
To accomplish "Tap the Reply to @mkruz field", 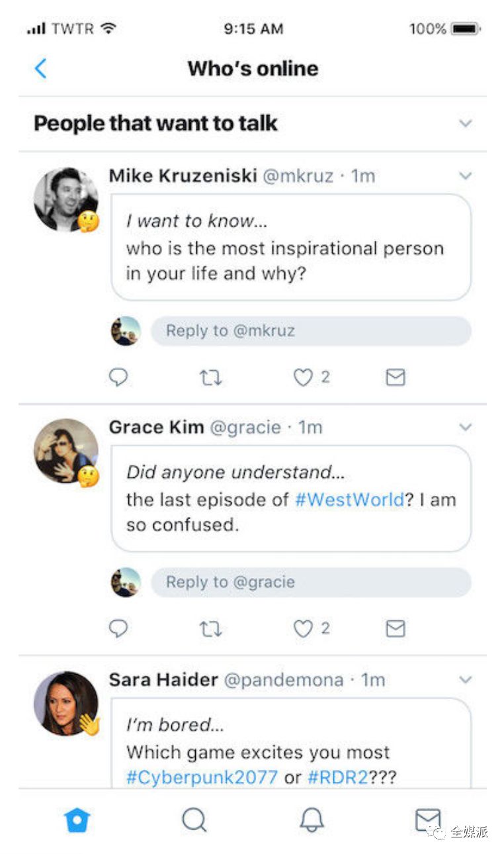I will (x=311, y=331).
